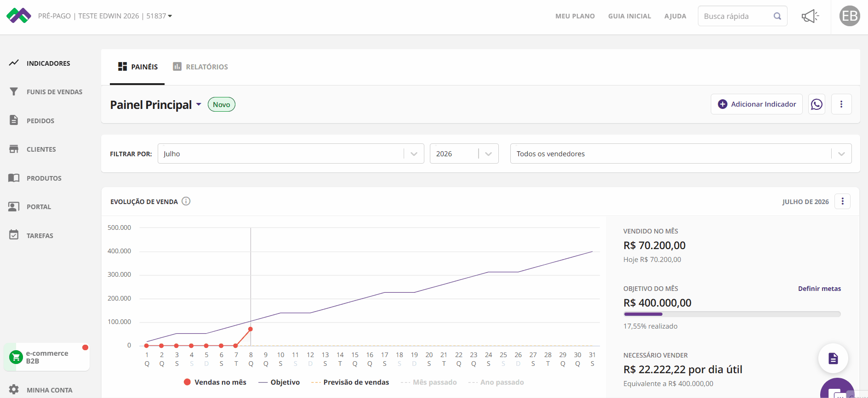Open the WhatsApp share icon
Viewport: 868px width, 398px height.
pos(817,104)
